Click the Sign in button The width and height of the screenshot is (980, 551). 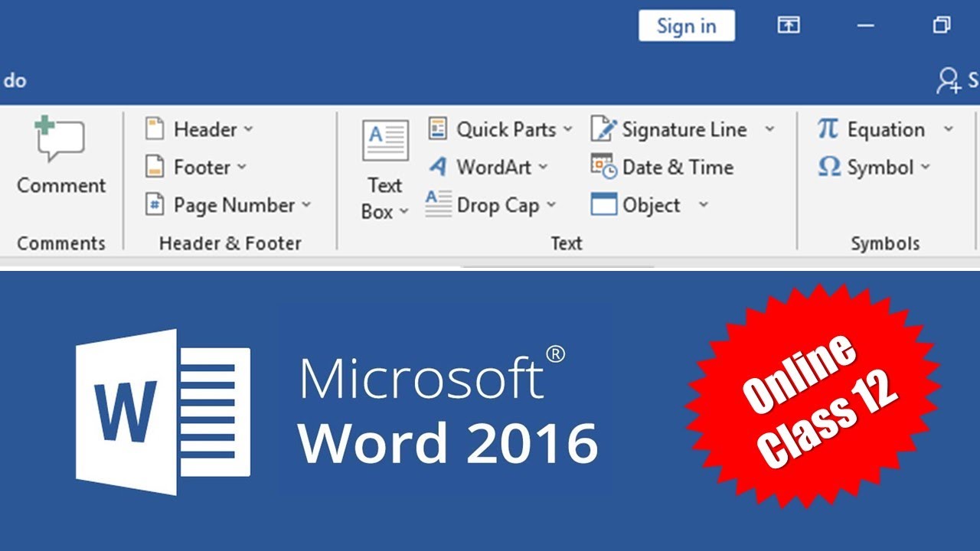pos(687,26)
